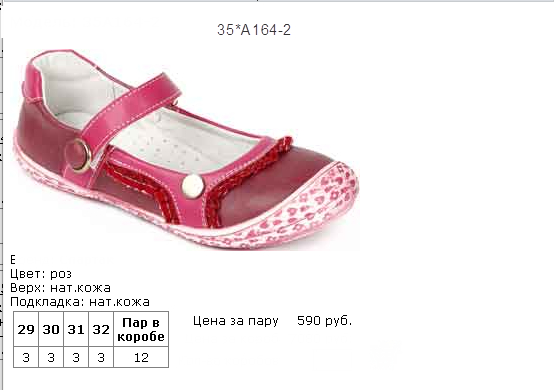Click the gold ring buckle on shoe
Viewport: 554px width, 390px height.
[78, 156]
